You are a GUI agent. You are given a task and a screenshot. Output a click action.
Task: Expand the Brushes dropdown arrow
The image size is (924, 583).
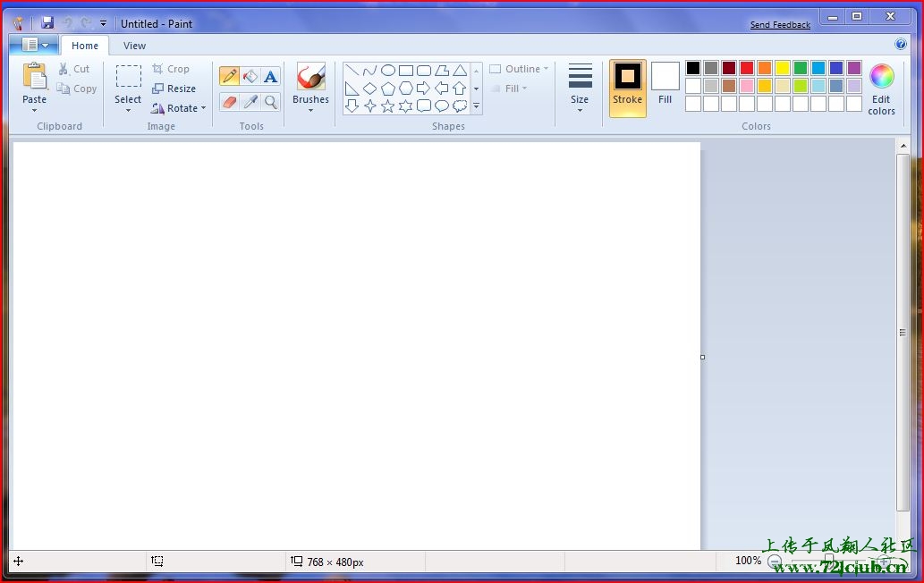[x=310, y=110]
